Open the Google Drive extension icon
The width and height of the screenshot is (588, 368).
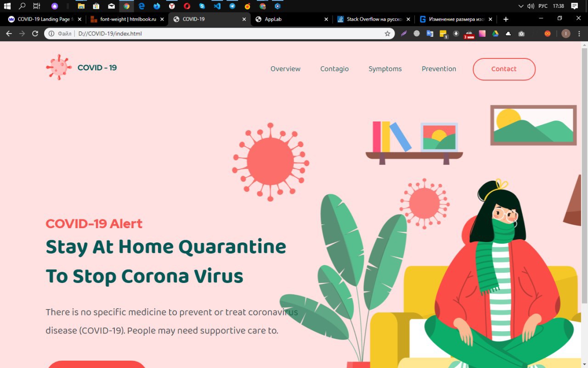(496, 34)
